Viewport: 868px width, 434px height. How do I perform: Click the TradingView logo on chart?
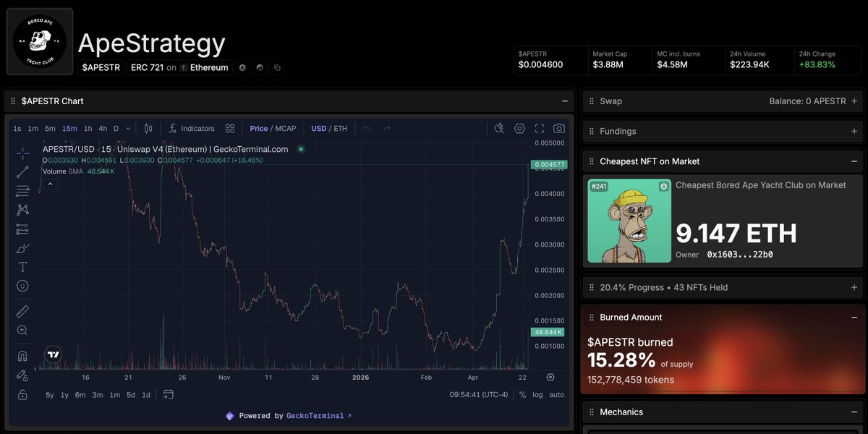pyautogui.click(x=53, y=354)
